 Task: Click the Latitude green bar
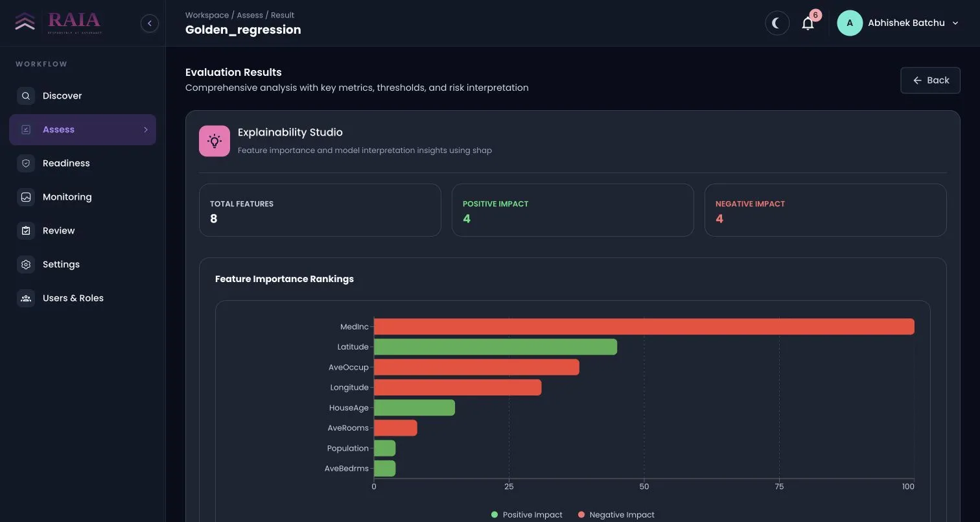(x=495, y=347)
